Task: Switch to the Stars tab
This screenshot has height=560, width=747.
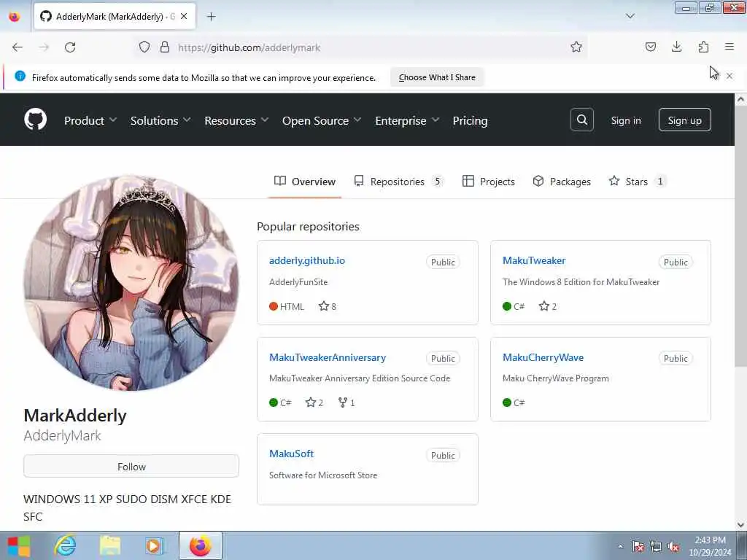Action: pos(638,182)
